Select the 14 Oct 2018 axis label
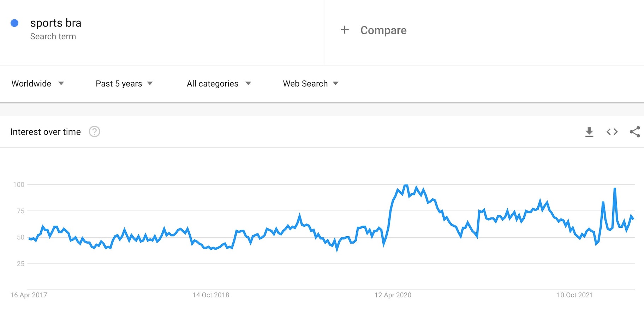The height and width of the screenshot is (309, 644). 210,295
